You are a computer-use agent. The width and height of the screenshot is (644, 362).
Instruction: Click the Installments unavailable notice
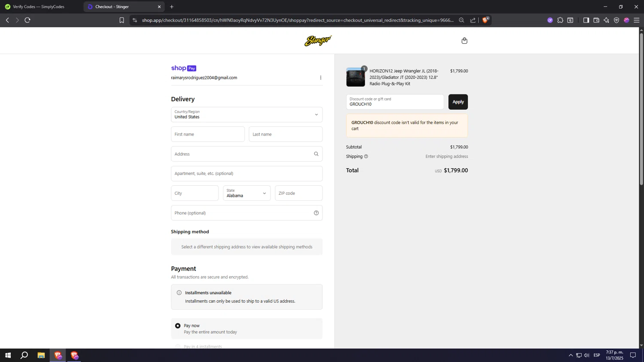coord(247,297)
